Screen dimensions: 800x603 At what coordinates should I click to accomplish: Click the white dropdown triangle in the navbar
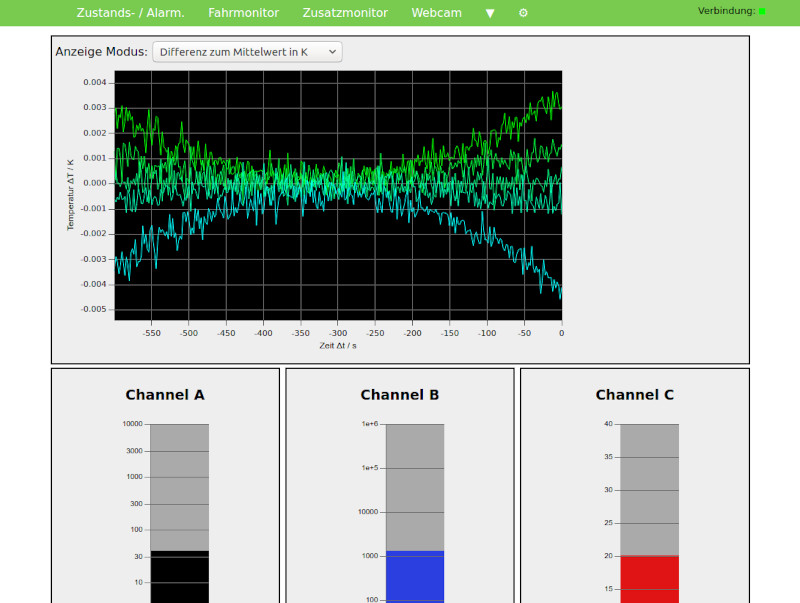click(x=489, y=13)
